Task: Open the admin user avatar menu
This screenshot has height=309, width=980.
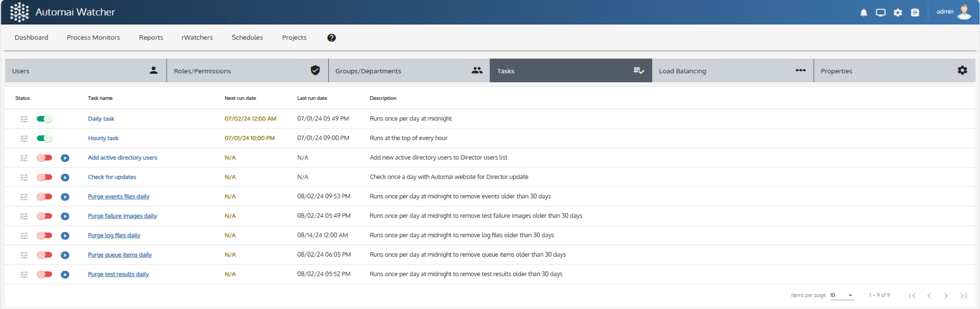Action: point(964,11)
